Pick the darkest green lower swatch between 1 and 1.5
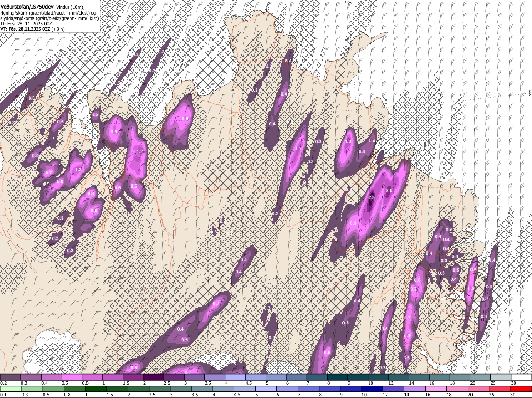 (96, 389)
